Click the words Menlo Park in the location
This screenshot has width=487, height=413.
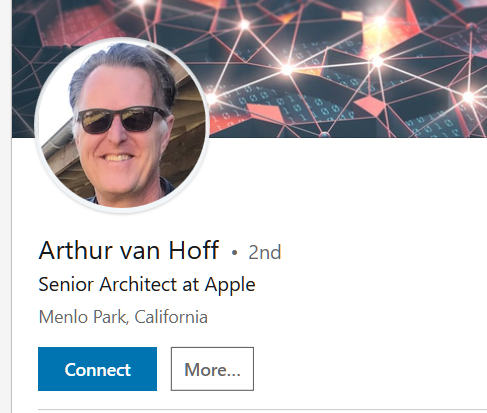tap(83, 317)
